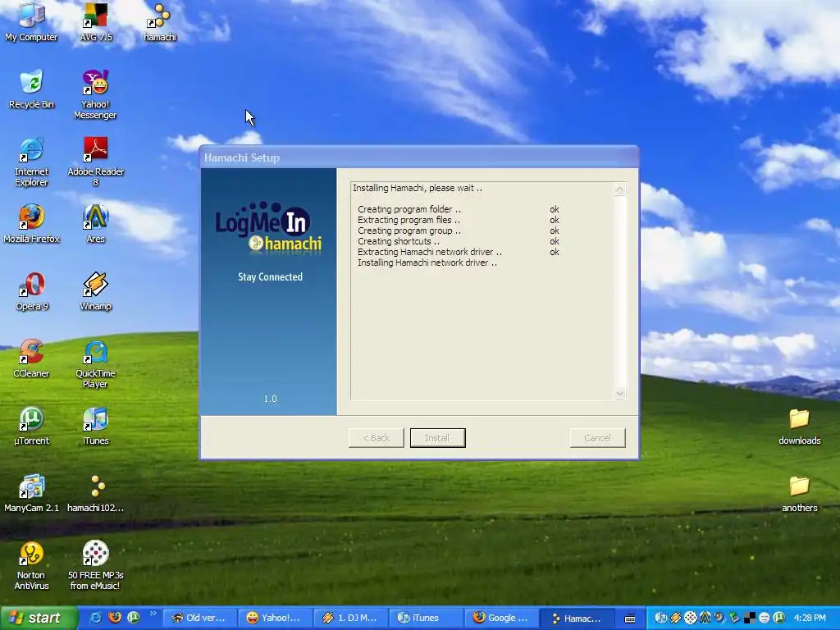Click the µTorrent system tray icon
The height and width of the screenshot is (630, 840).
(779, 618)
